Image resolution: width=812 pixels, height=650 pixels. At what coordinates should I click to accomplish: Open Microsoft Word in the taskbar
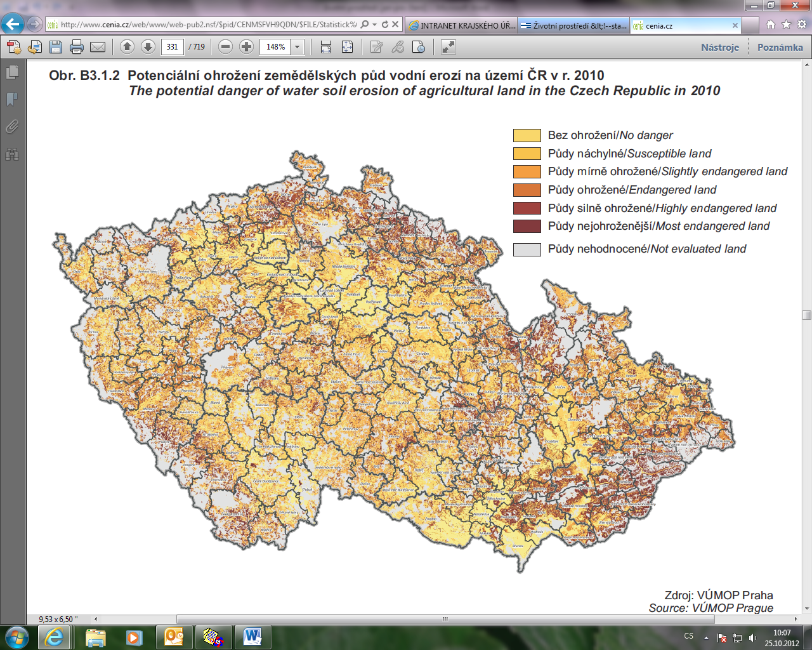252,637
